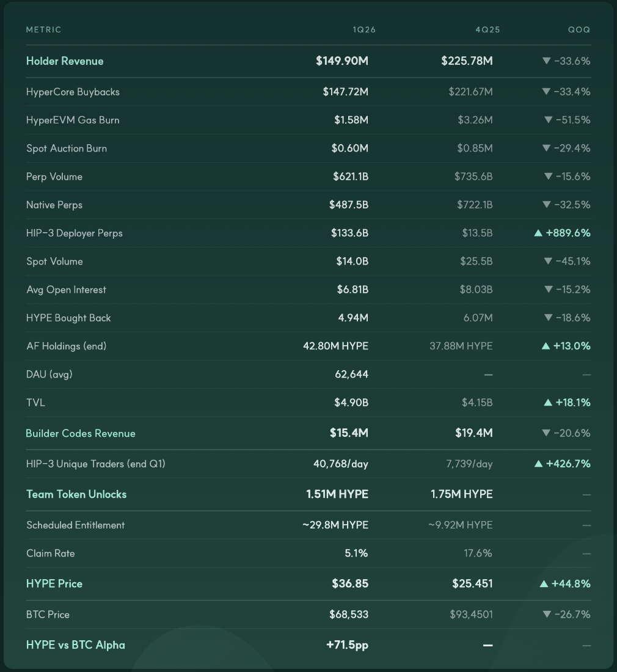Viewport: 617px width, 672px height.
Task: Click the $621.1B perp volume value
Action: point(351,177)
